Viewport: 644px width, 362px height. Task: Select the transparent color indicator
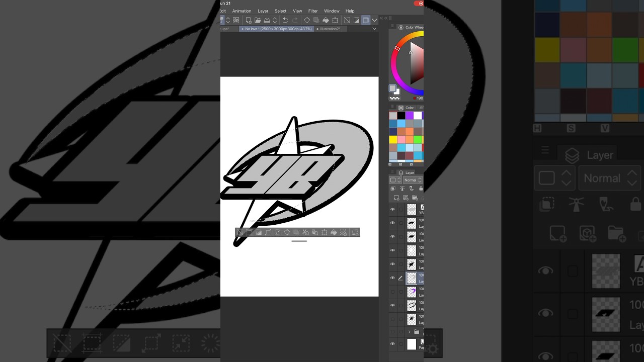pyautogui.click(x=394, y=98)
